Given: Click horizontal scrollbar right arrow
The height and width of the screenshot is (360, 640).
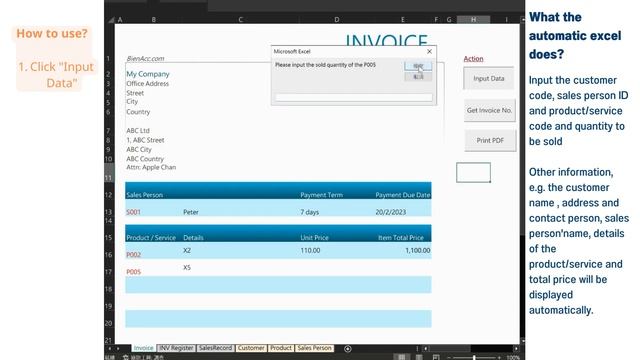Looking at the screenshot, I should [x=516, y=349].
